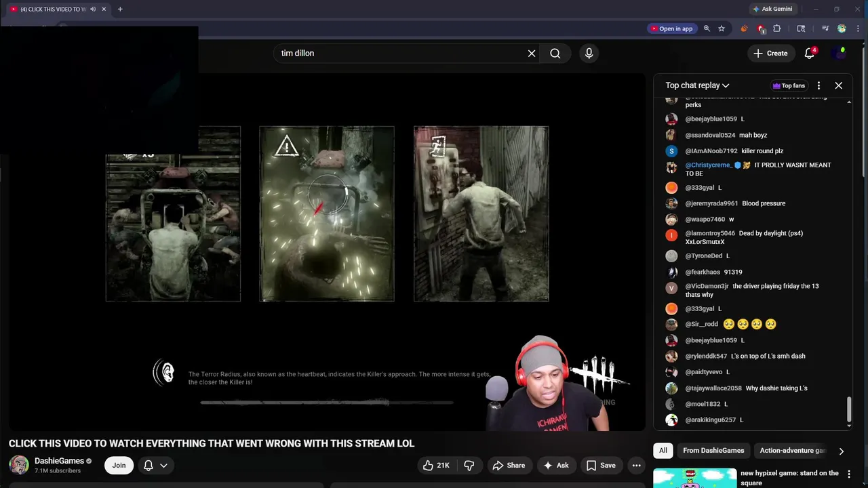Clear the search box with X
868x488 pixels.
pos(532,53)
